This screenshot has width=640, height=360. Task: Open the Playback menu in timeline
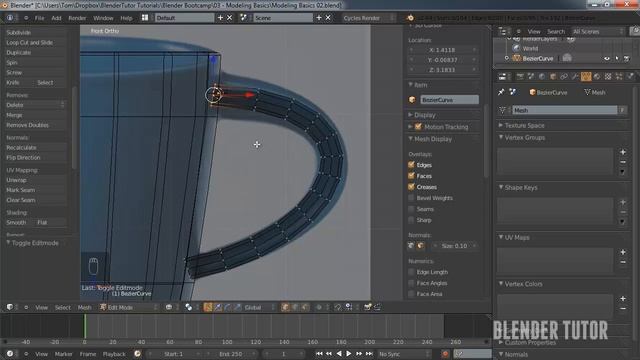coord(114,353)
